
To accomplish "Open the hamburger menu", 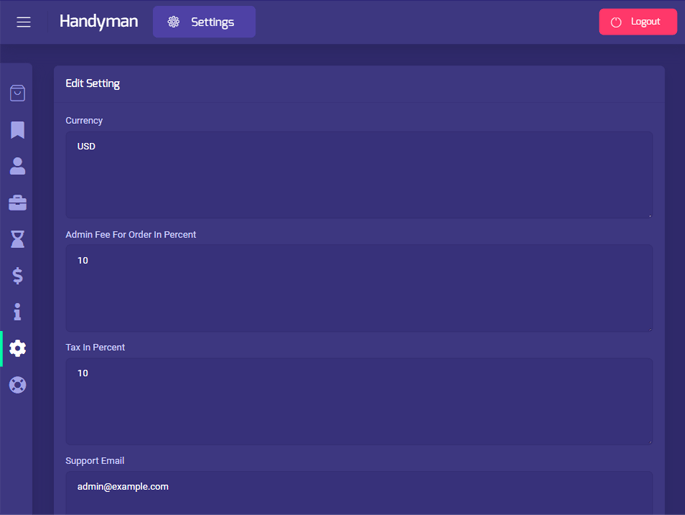I will [x=24, y=22].
